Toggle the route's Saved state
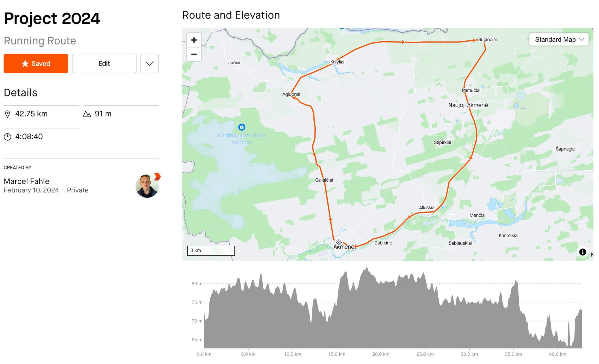This screenshot has width=599, height=364. pyautogui.click(x=36, y=63)
